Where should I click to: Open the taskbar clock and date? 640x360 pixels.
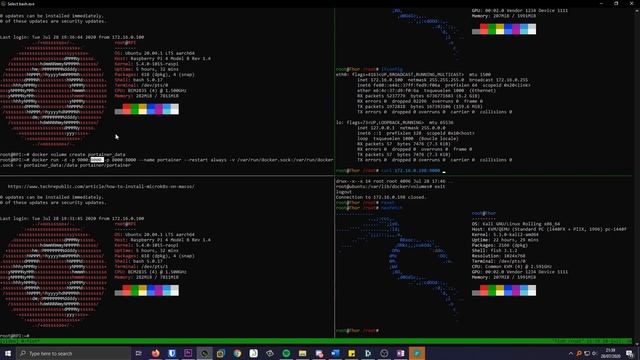point(610,353)
